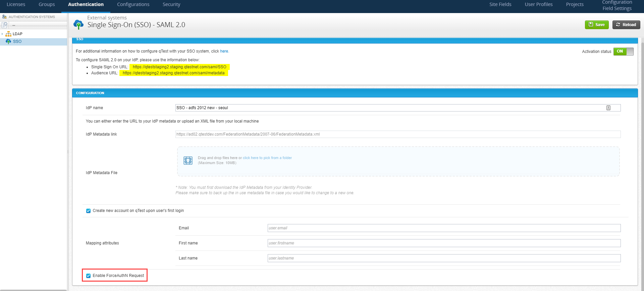The height and width of the screenshot is (291, 644).
Task: Click the Save button
Action: [x=596, y=25]
